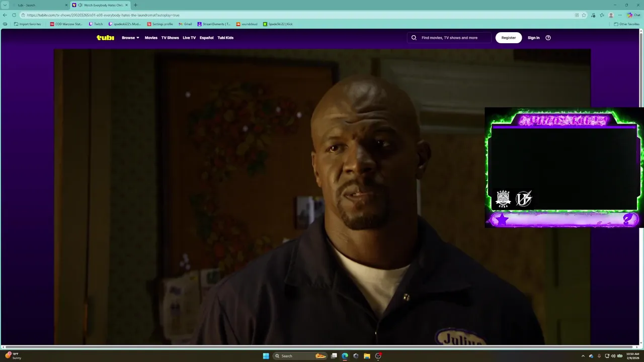Click the favorites bar leftmost icon

tap(5, 24)
